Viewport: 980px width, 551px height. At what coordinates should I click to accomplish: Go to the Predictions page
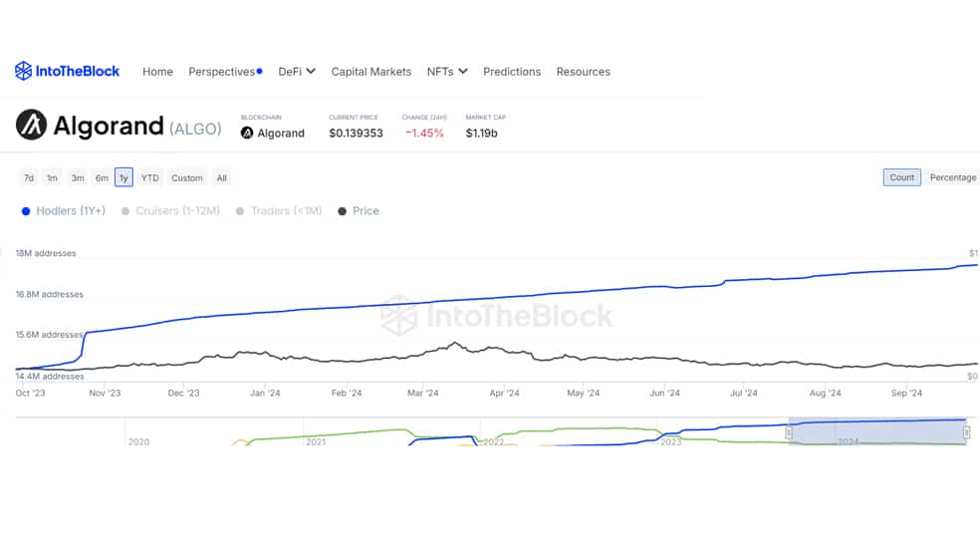pyautogui.click(x=512, y=72)
